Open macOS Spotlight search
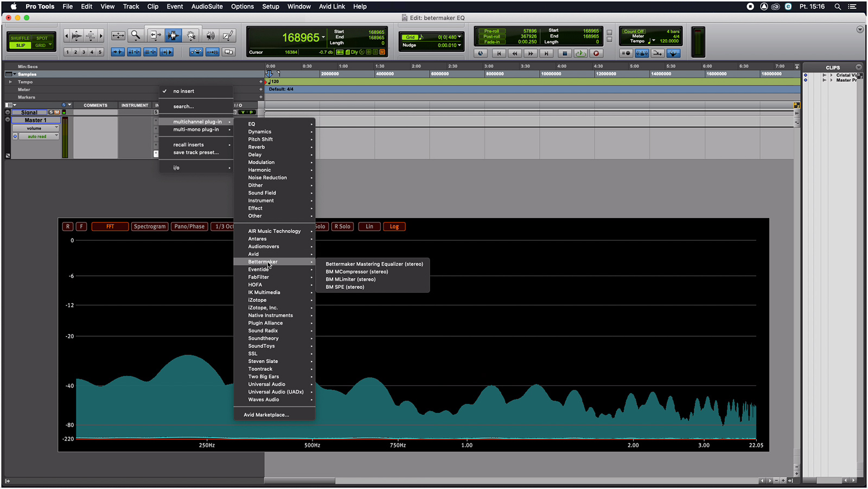The image size is (868, 489). (x=838, y=7)
